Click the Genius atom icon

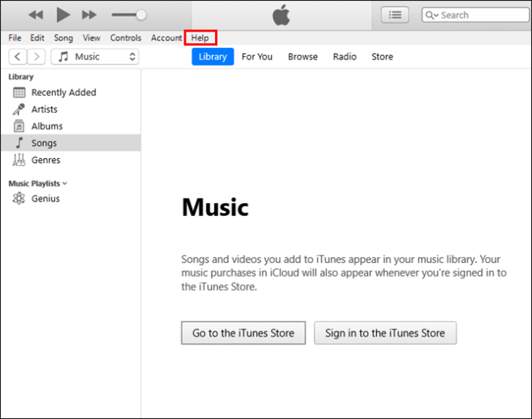19,198
